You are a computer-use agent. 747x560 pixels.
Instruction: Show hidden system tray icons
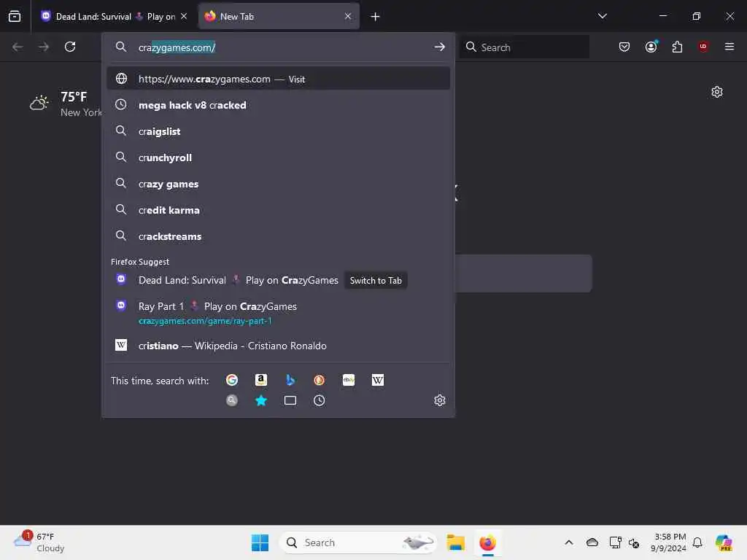pyautogui.click(x=569, y=542)
